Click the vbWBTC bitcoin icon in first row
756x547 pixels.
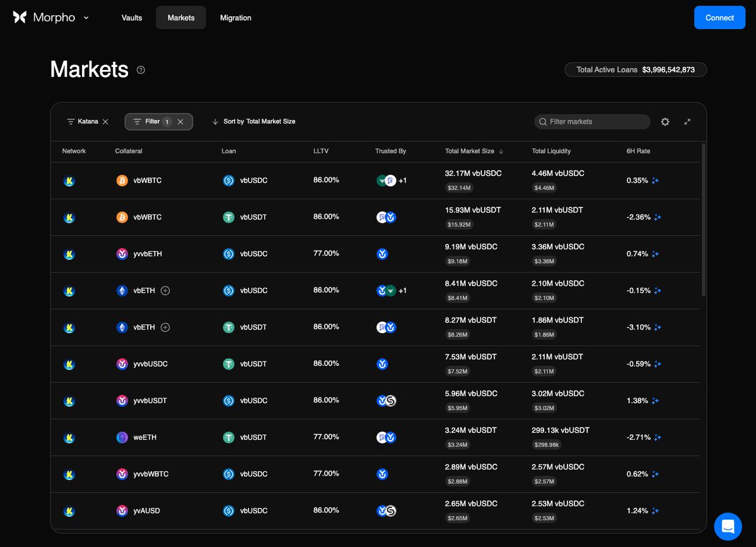[122, 181]
